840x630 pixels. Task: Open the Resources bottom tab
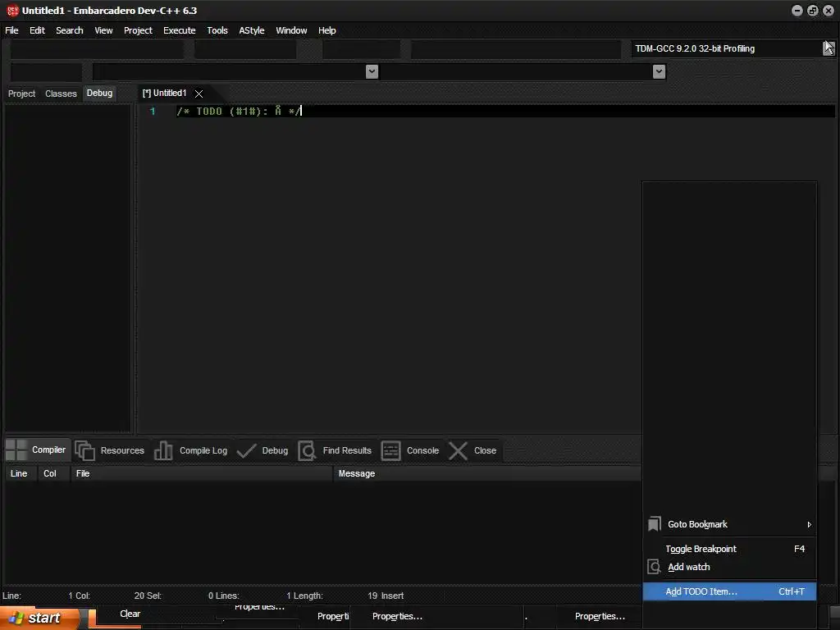point(111,450)
